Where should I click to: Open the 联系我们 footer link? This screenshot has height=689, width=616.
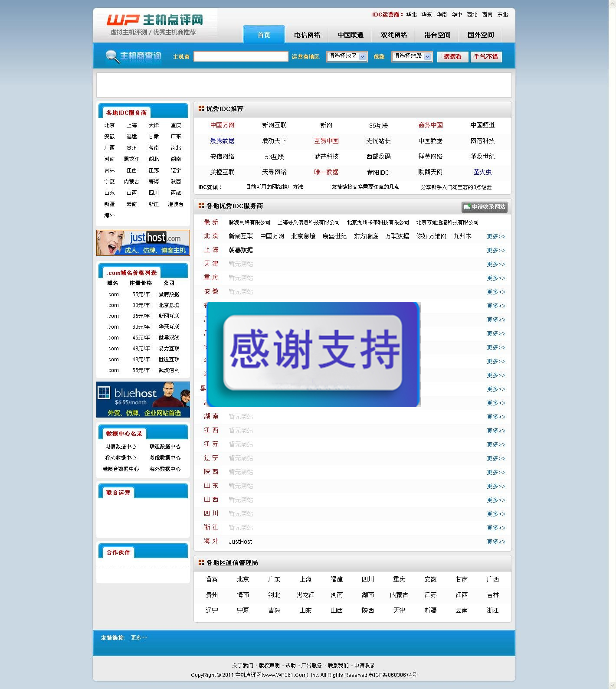tap(338, 666)
